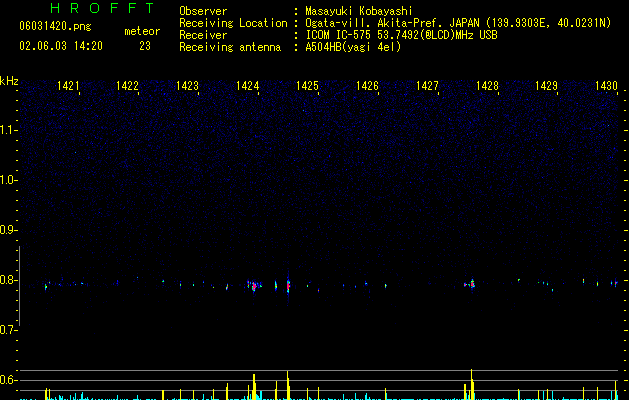The height and width of the screenshot is (400, 629).
Task: Click the meteor echo cluster just after 1424
Action: click(x=254, y=286)
